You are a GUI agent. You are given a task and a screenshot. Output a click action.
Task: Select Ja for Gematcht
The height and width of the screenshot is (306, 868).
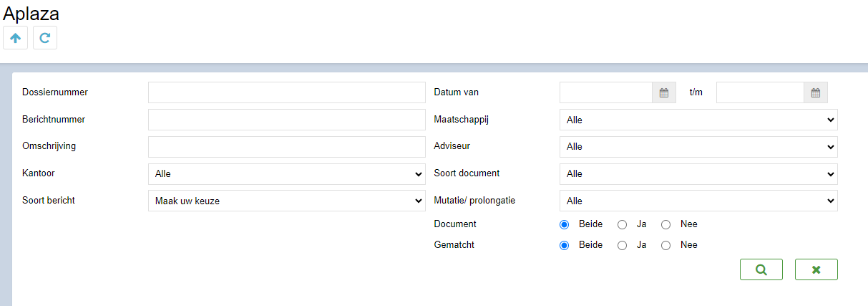click(623, 245)
